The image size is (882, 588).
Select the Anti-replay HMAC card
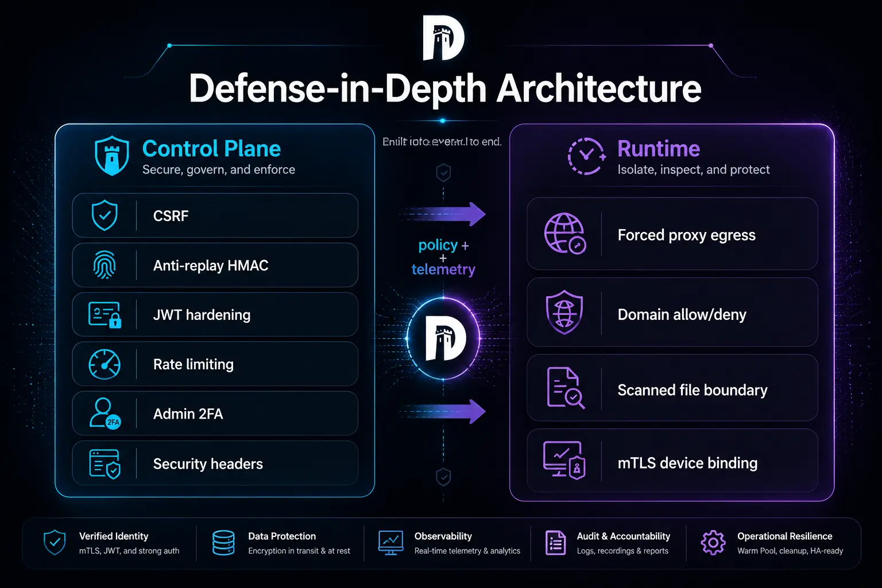point(215,265)
